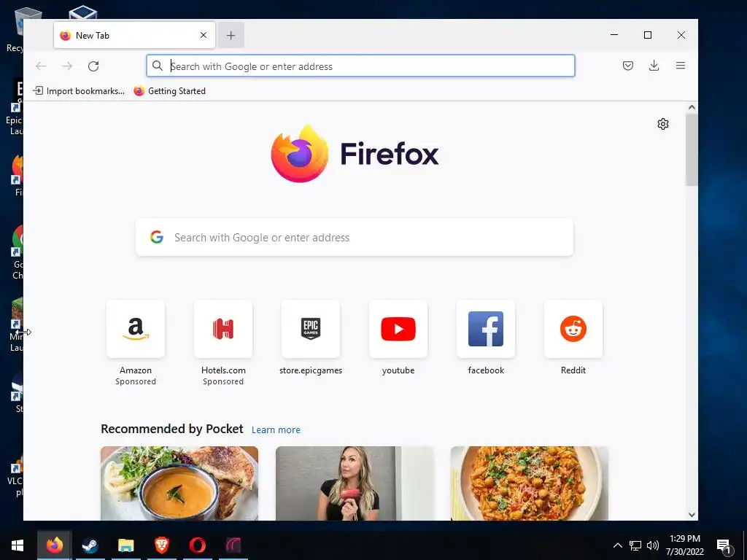Open the Save to Pocket icon
Screen dimensions: 747x560
coord(628,66)
